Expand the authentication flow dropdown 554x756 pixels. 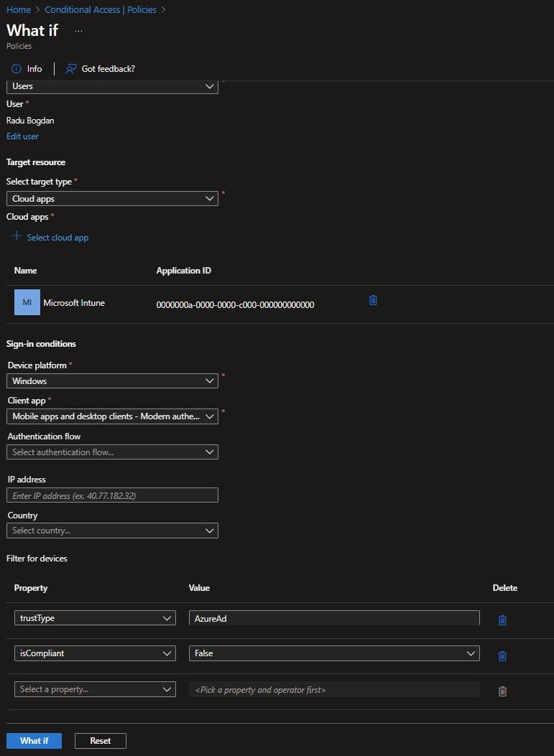pos(112,452)
